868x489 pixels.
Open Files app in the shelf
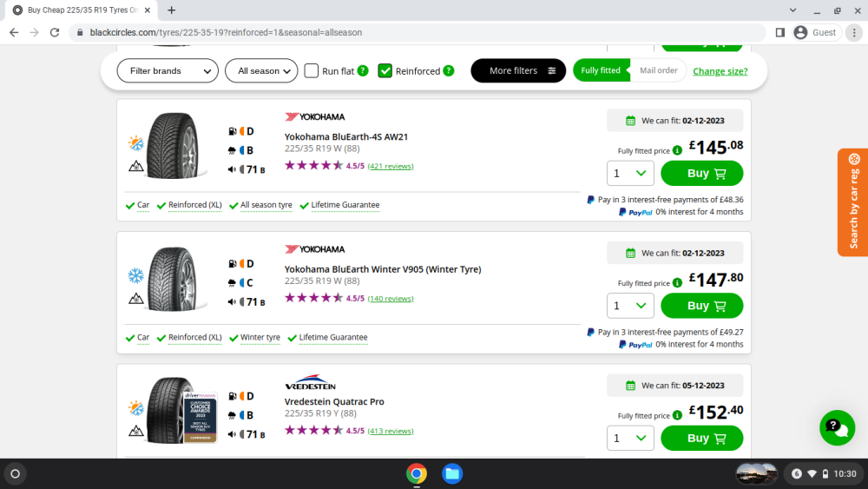coord(452,473)
